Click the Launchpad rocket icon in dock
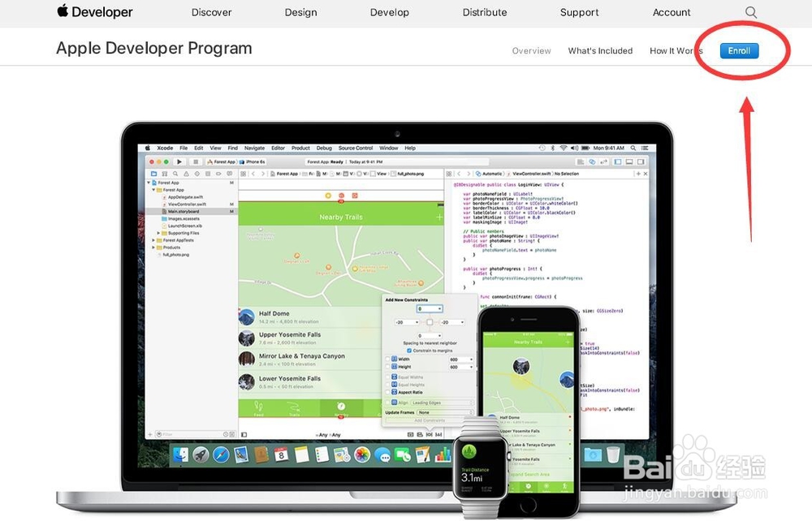Viewport: 812px width, 521px height. click(x=201, y=454)
